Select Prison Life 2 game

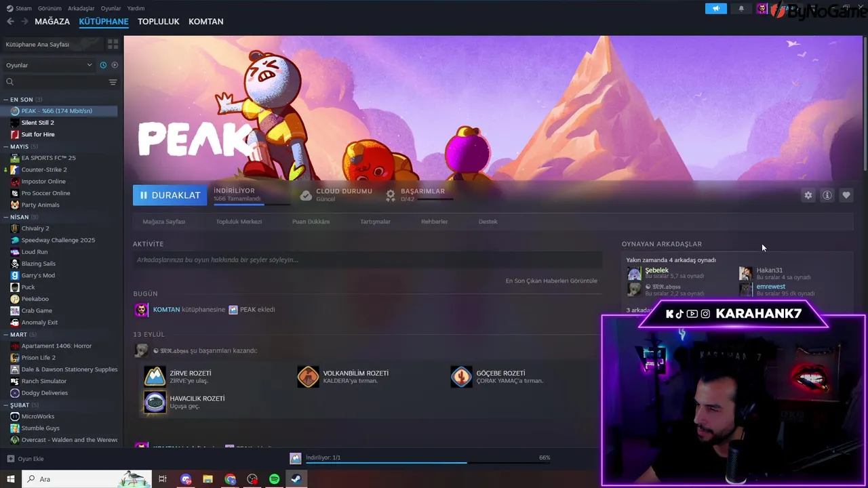(38, 358)
